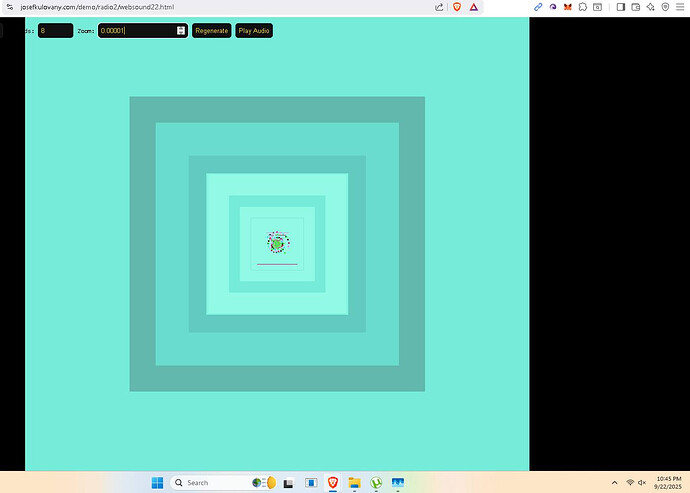Click the Zoom value spinner arrows
This screenshot has width=690, height=493.
point(181,31)
